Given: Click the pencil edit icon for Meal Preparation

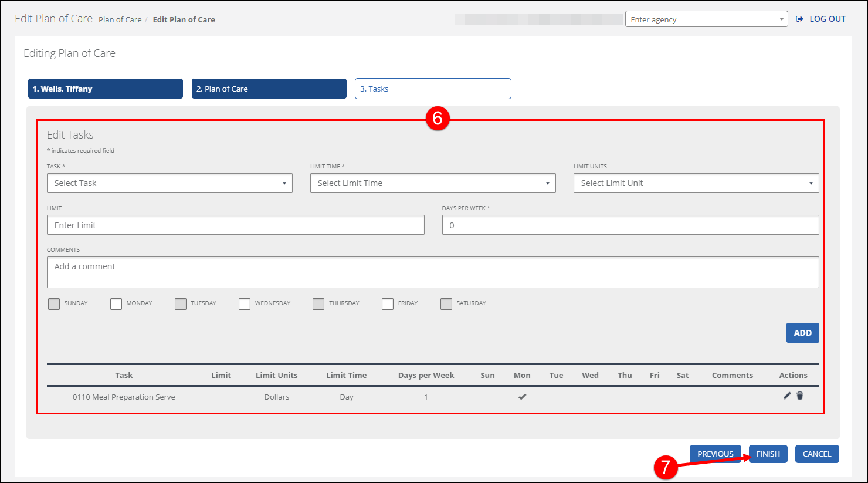Looking at the screenshot, I should tap(786, 396).
